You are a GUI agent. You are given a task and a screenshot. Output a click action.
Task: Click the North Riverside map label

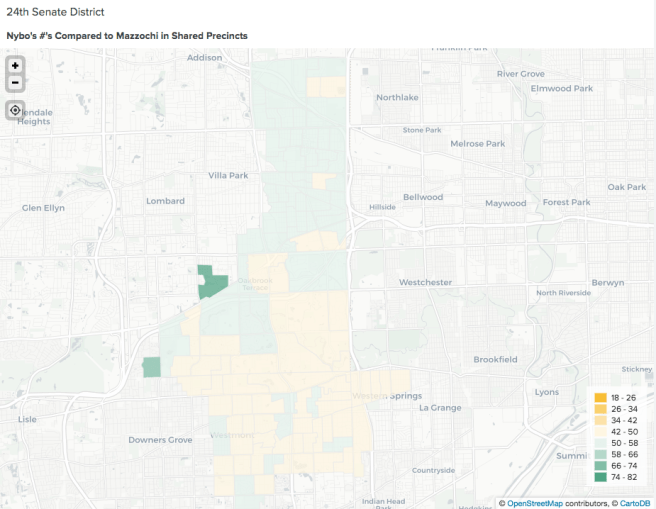coord(564,293)
